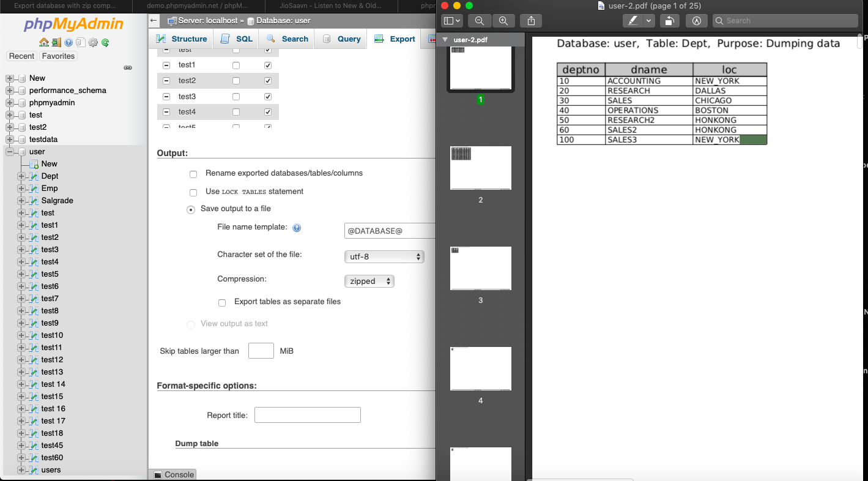Open the blue help question mark icon
Image resolution: width=868 pixels, height=481 pixels.
tap(68, 42)
